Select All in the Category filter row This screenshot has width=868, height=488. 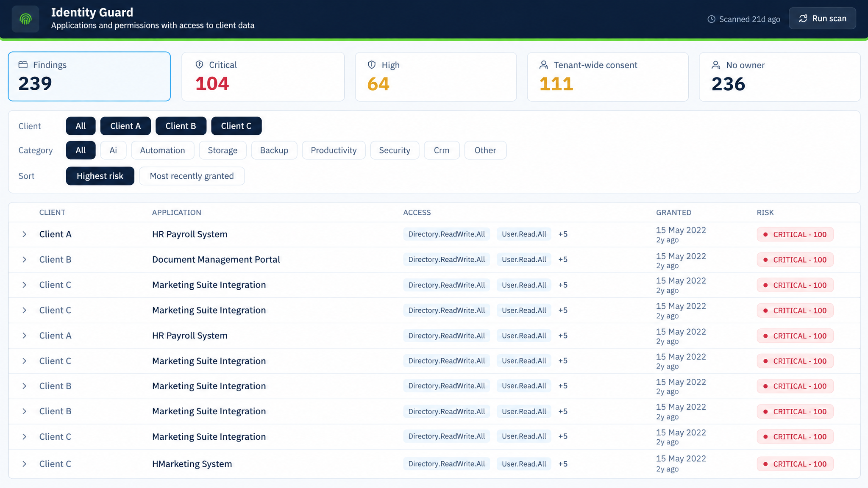click(x=81, y=150)
